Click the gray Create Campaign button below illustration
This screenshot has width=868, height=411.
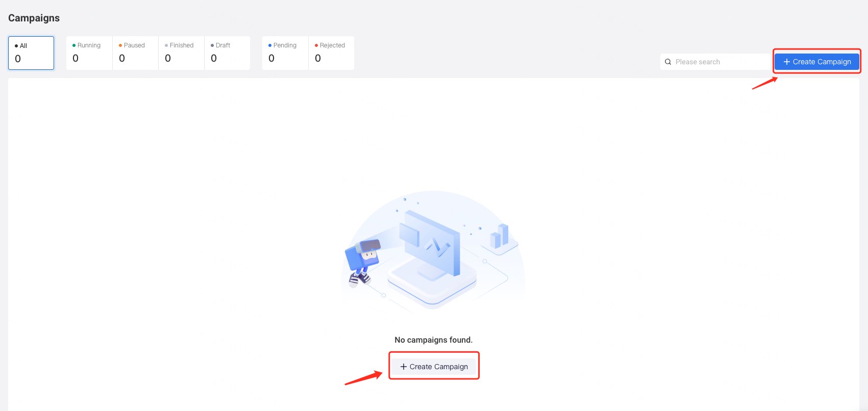pos(434,367)
